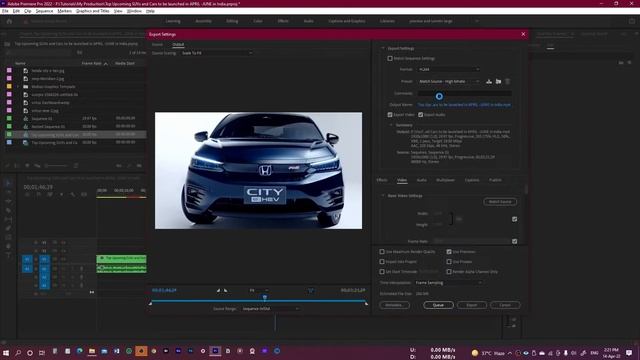The width and height of the screenshot is (640, 360).
Task: Click the Queue button
Action: click(x=438, y=305)
